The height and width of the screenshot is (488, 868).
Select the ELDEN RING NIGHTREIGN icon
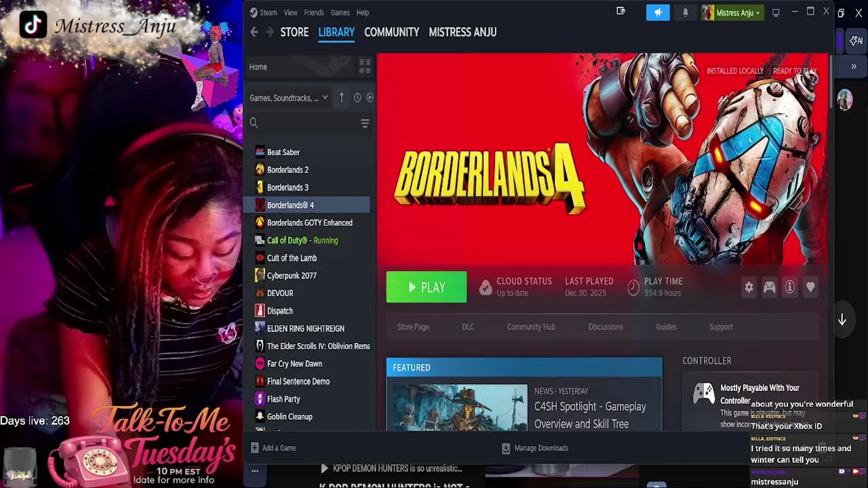[x=260, y=328]
